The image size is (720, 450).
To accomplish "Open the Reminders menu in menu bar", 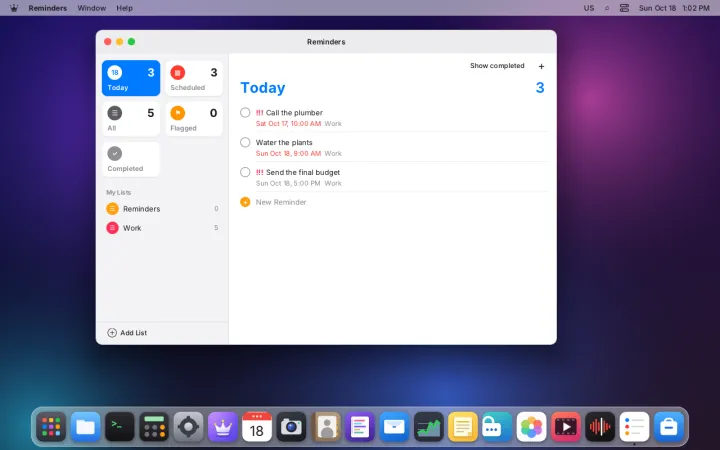I will (48, 8).
